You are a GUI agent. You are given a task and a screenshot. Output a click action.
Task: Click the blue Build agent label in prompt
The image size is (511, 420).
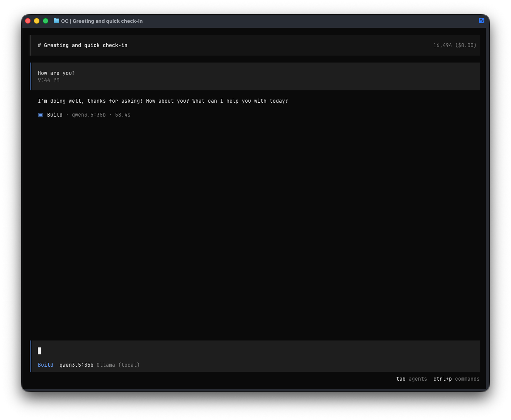(x=46, y=365)
